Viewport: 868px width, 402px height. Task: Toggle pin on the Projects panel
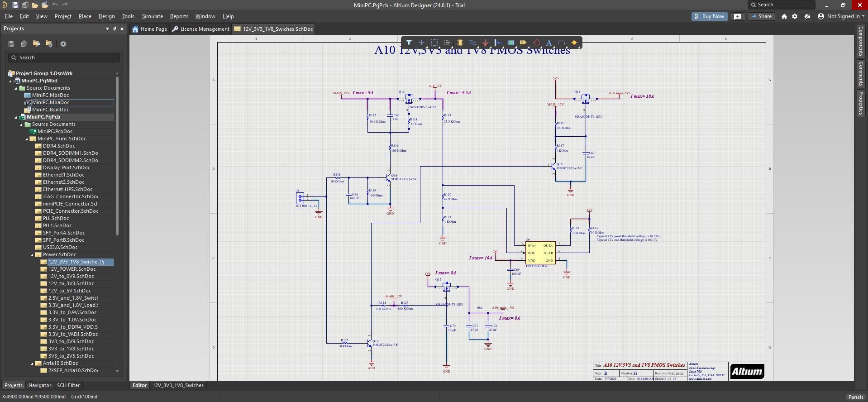[x=114, y=29]
